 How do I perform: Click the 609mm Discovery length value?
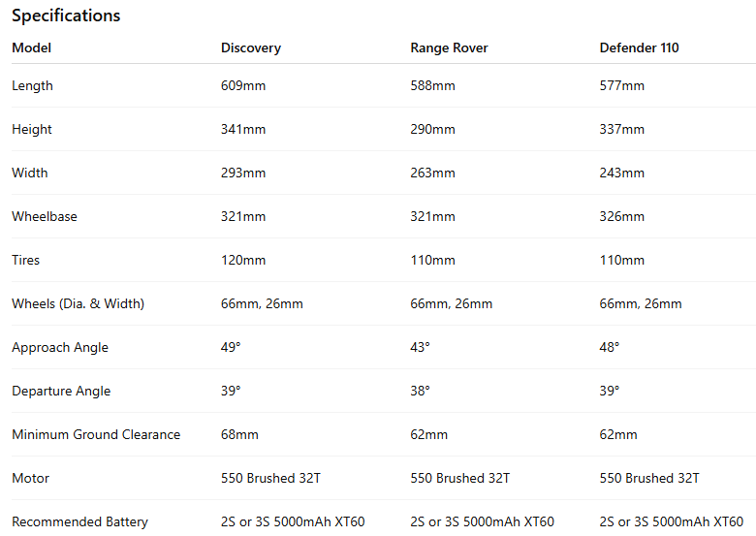click(x=243, y=86)
